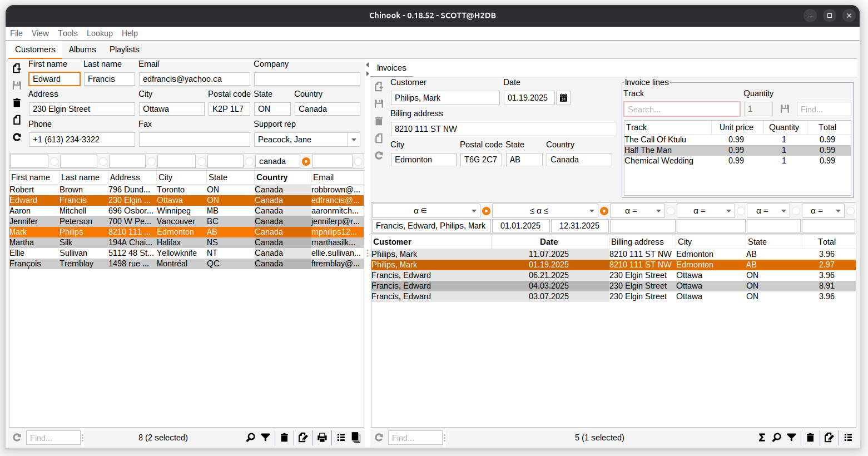
Task: Open the Tools menu
Action: [x=68, y=33]
